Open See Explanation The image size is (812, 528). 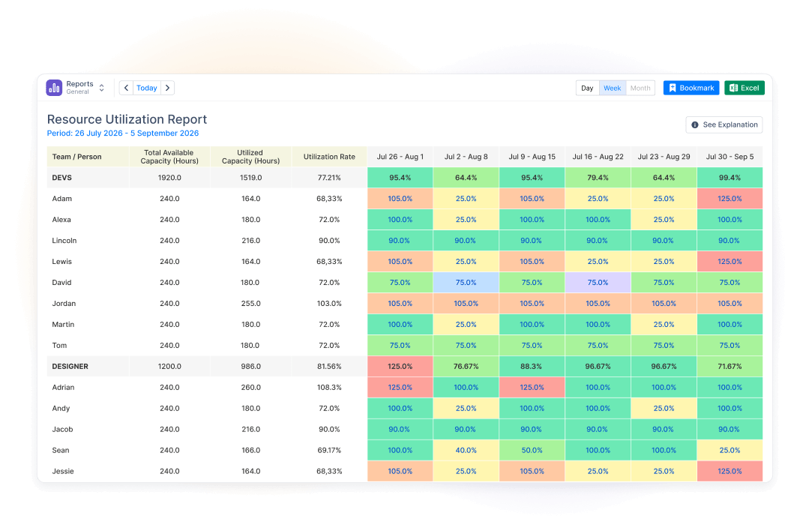coord(724,125)
